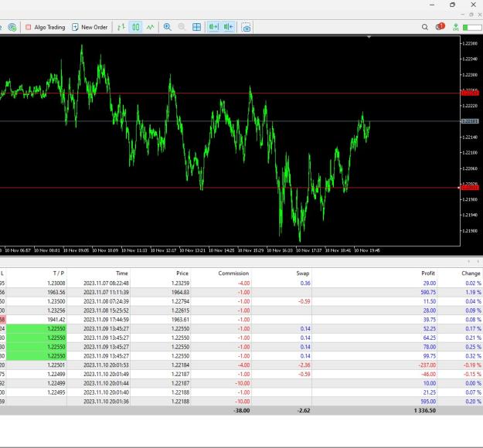The image size is (483, 448).
Task: Open the search magnifier icon
Action: tap(425, 27)
